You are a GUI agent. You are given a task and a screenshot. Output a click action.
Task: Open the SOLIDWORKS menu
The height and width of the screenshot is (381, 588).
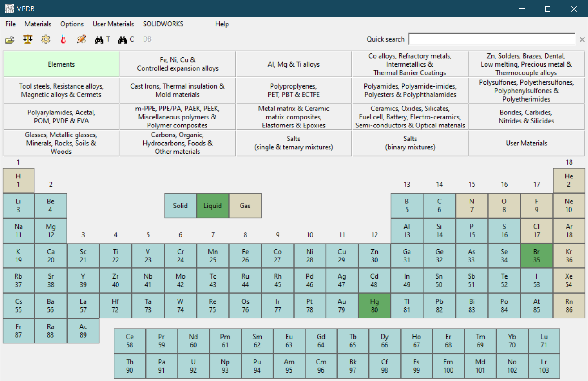(x=163, y=24)
